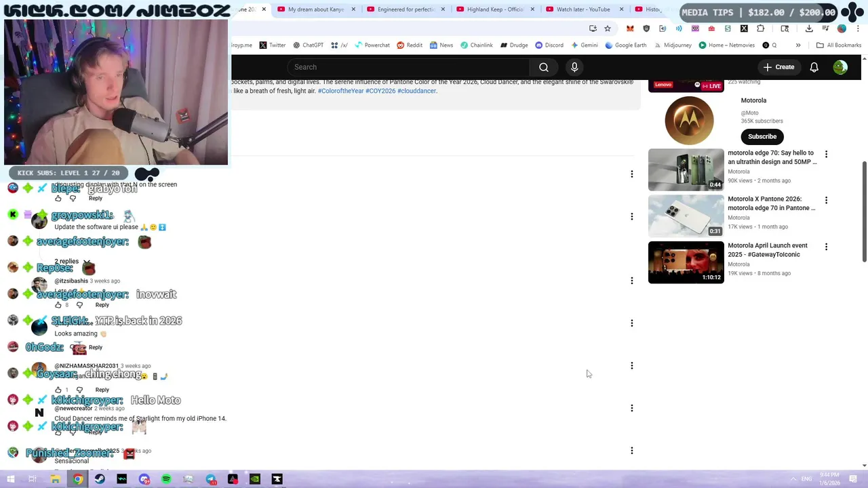868x488 pixels.
Task: Open File Explorer from taskbar
Action: [55, 479]
